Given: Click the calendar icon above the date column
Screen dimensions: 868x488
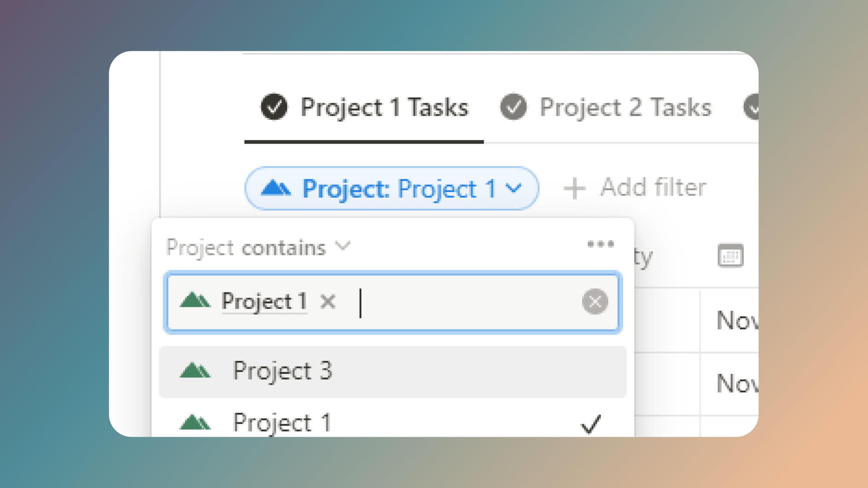Looking at the screenshot, I should point(730,256).
